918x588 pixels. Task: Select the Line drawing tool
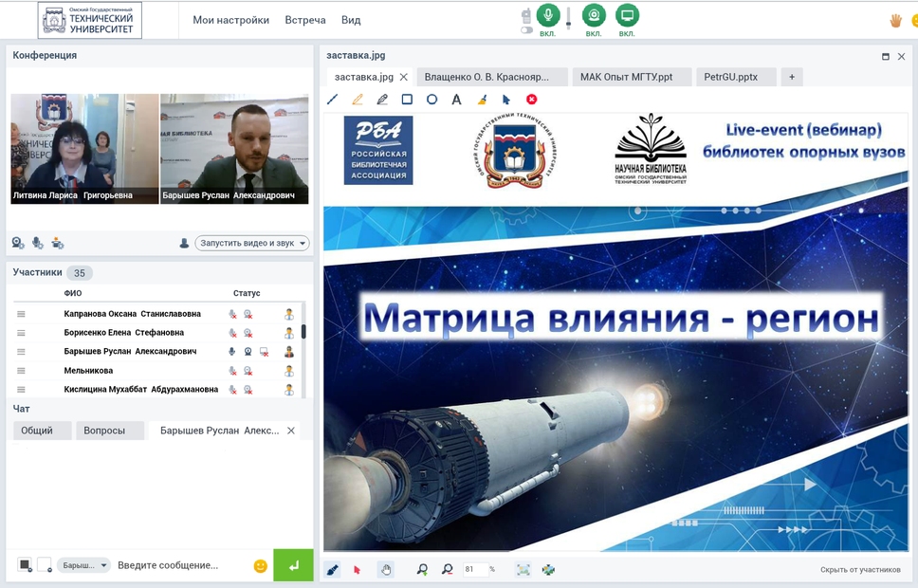[x=332, y=99]
